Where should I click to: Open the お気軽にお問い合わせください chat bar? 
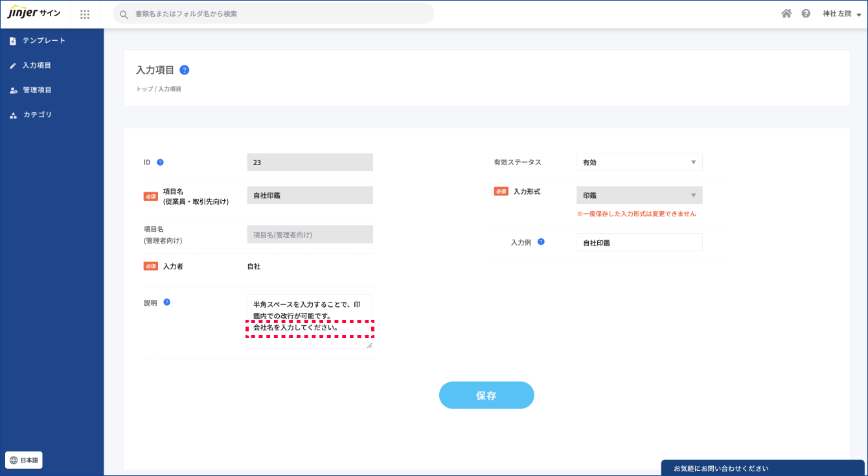click(762, 468)
